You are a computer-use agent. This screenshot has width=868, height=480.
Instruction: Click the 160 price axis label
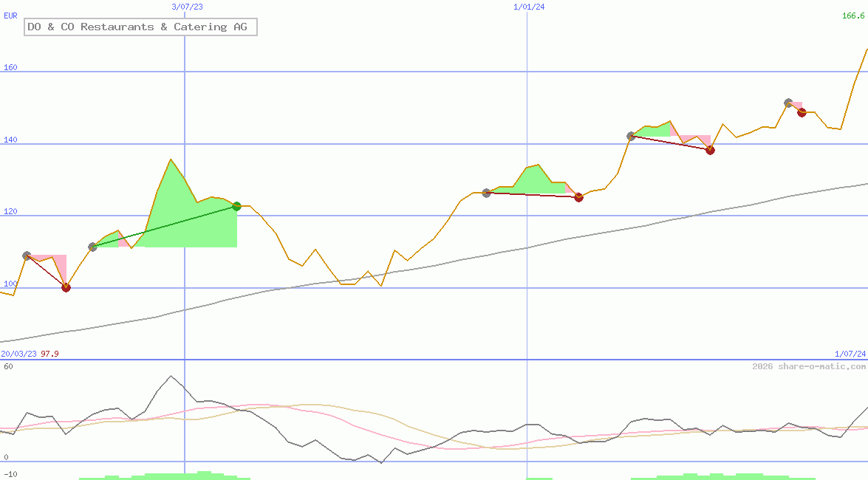click(10, 68)
